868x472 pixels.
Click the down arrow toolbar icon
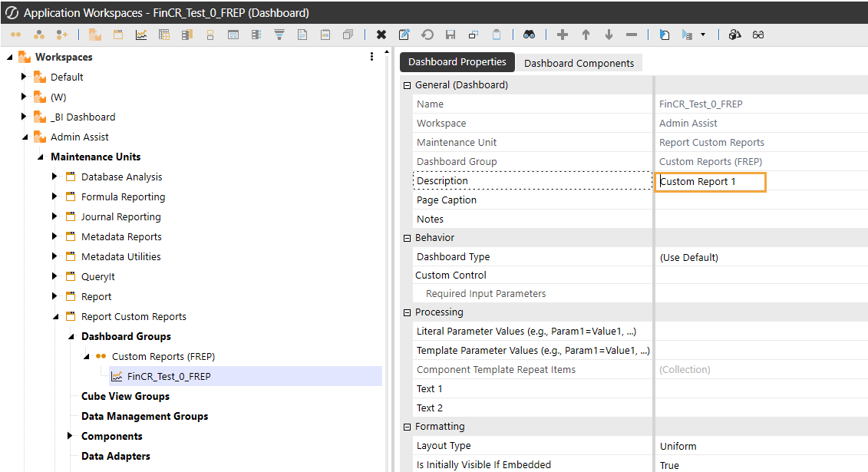coord(609,35)
